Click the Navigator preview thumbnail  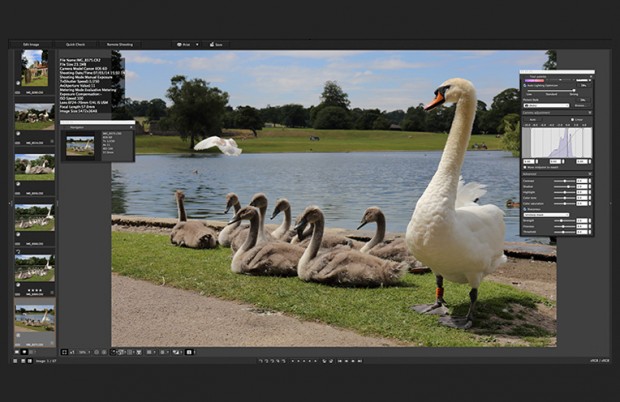[80, 146]
